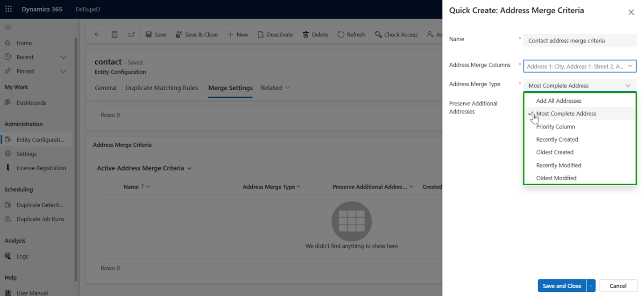644x296 pixels.
Task: Click the Refresh icon in command bar
Action: tap(341, 35)
